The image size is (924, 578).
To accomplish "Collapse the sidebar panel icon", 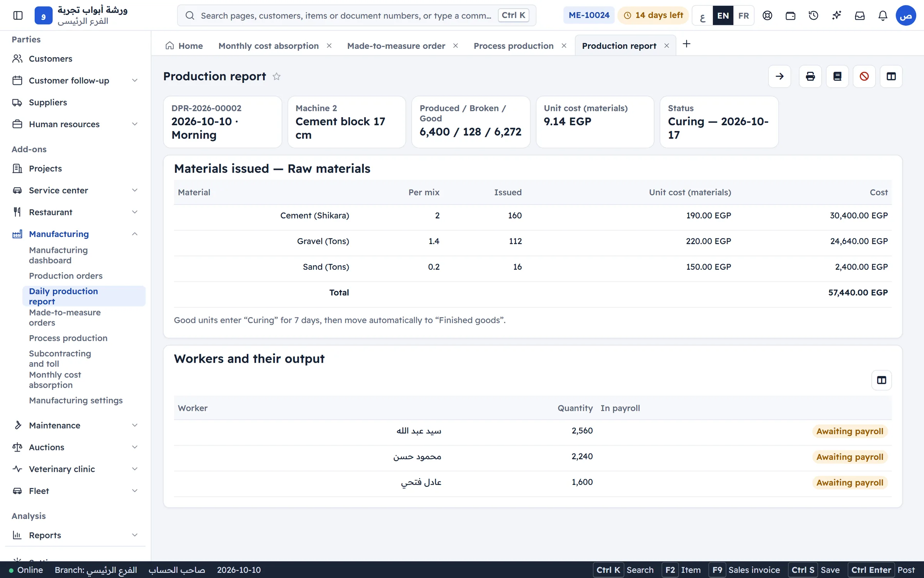I will tap(18, 15).
